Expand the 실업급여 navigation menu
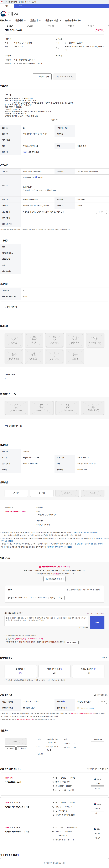 click(x=35, y=21)
